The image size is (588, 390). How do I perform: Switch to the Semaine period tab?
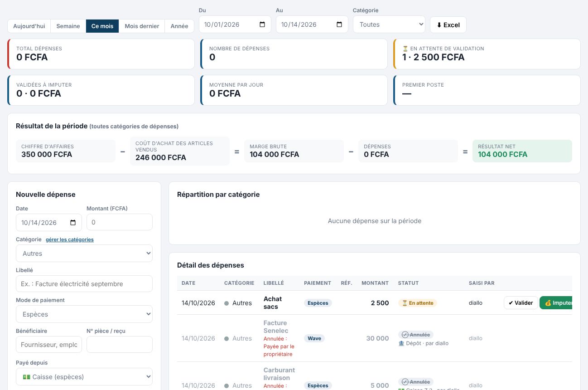click(68, 26)
